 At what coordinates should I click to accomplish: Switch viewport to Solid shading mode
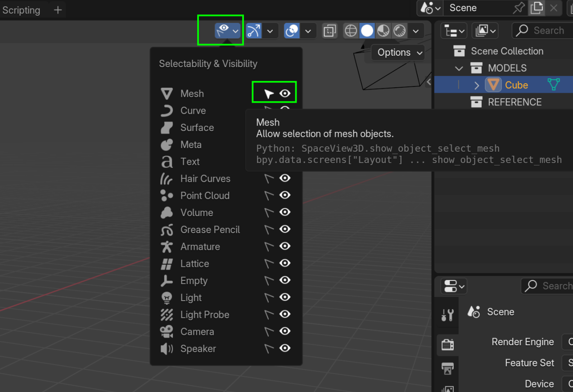(x=366, y=31)
